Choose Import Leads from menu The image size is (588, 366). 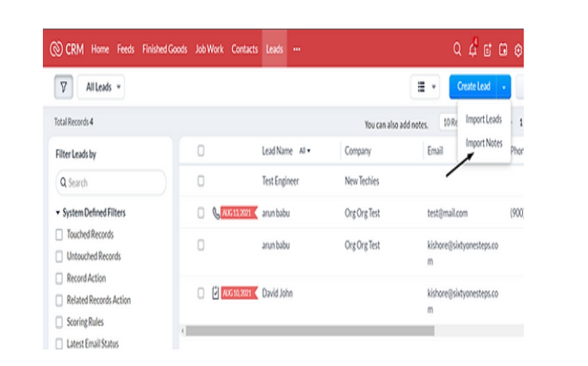pyautogui.click(x=483, y=119)
